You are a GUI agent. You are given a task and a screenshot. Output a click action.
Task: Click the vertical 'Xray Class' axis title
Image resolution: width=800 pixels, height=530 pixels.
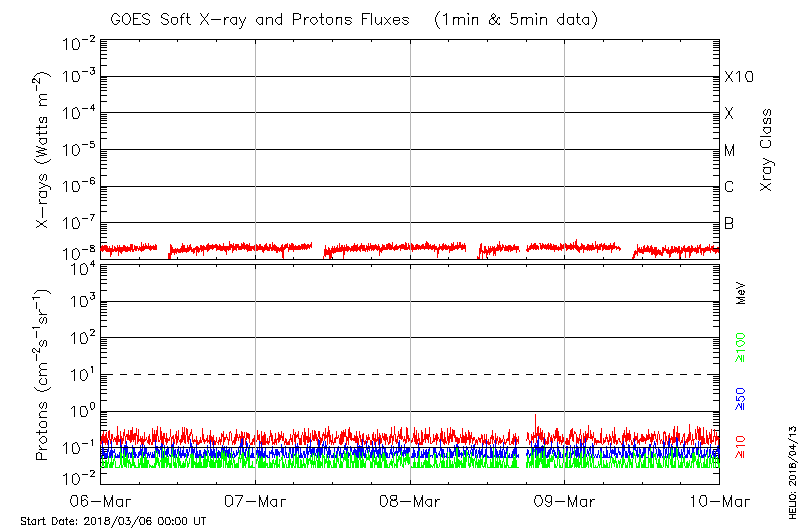[x=766, y=150]
